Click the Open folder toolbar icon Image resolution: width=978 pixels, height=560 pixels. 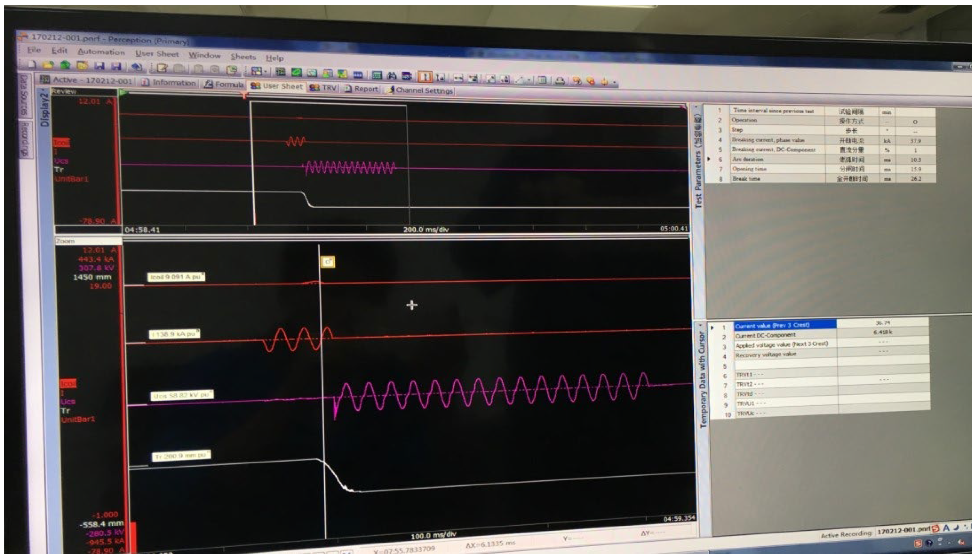click(49, 66)
